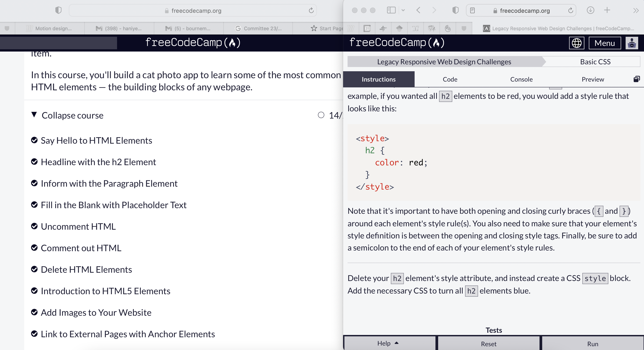The height and width of the screenshot is (350, 644).
Task: Click the Collapse course label
Action: (x=72, y=115)
